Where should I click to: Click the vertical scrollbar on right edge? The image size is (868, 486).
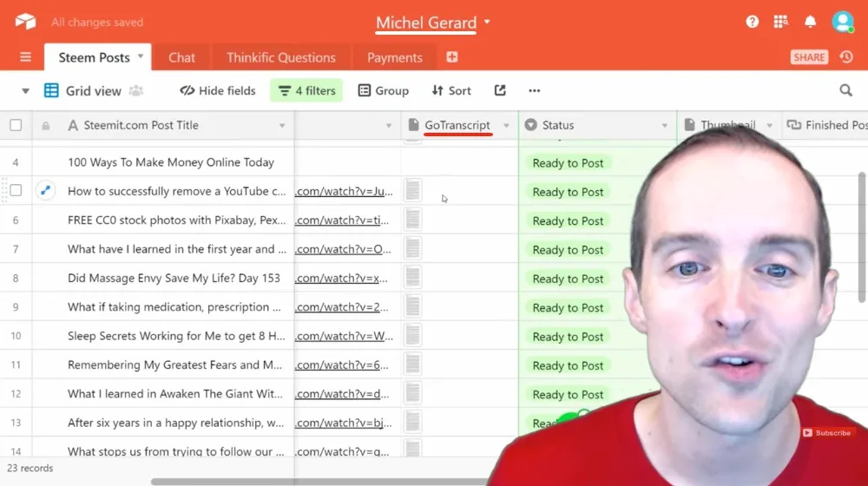861,238
